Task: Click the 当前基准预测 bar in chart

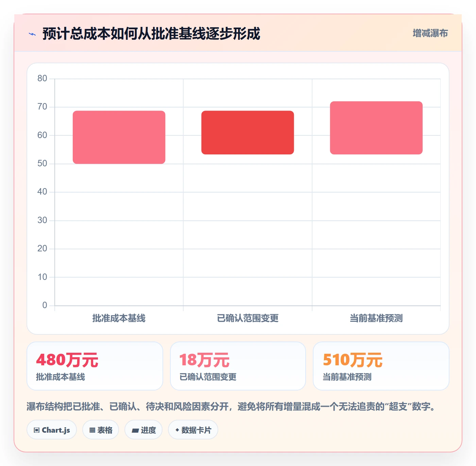Action: [376, 128]
